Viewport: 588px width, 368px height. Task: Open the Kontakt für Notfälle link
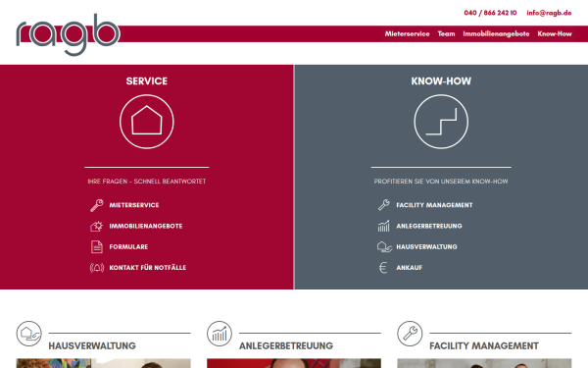tap(148, 268)
